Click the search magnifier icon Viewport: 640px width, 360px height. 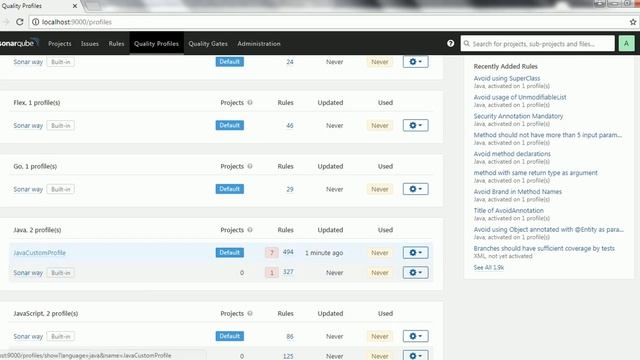pos(467,43)
